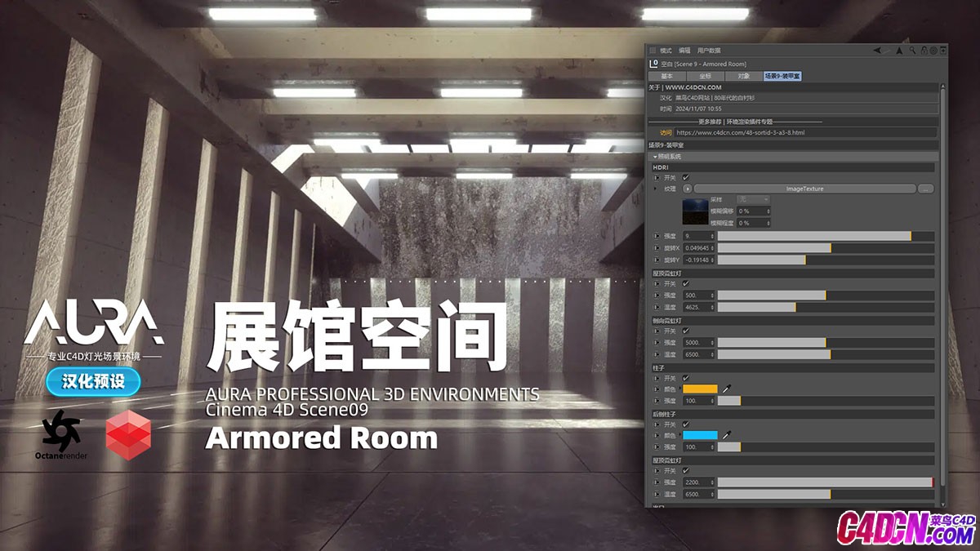Toggle the 柱子 开关 checkbox
The image size is (980, 551).
point(686,378)
